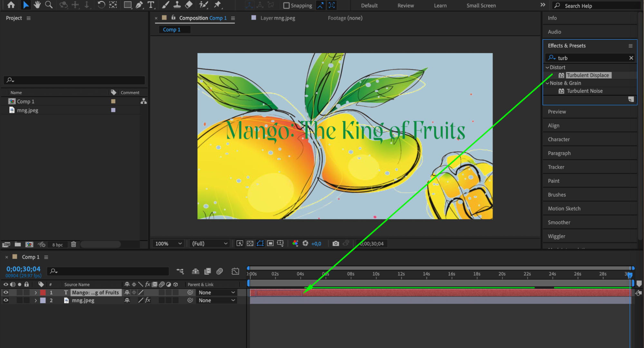Expand the mng.jpeg layer properties
The width and height of the screenshot is (644, 348).
[36, 300]
